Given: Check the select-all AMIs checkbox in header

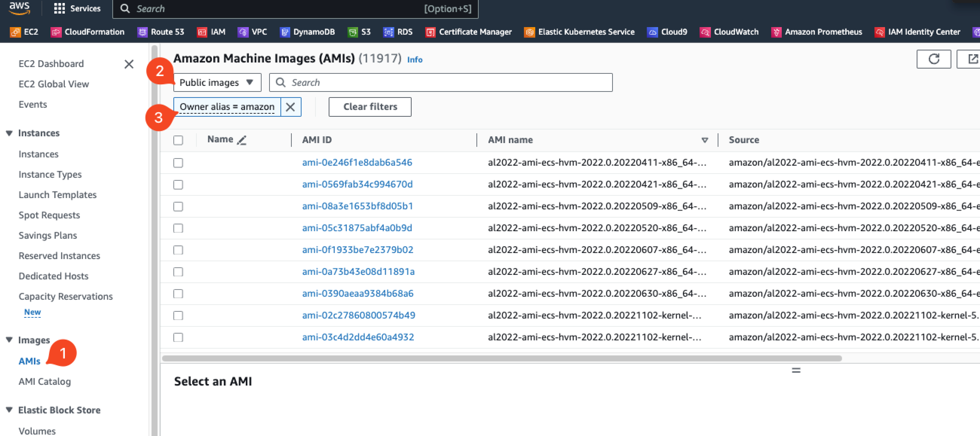Looking at the screenshot, I should tap(178, 140).
